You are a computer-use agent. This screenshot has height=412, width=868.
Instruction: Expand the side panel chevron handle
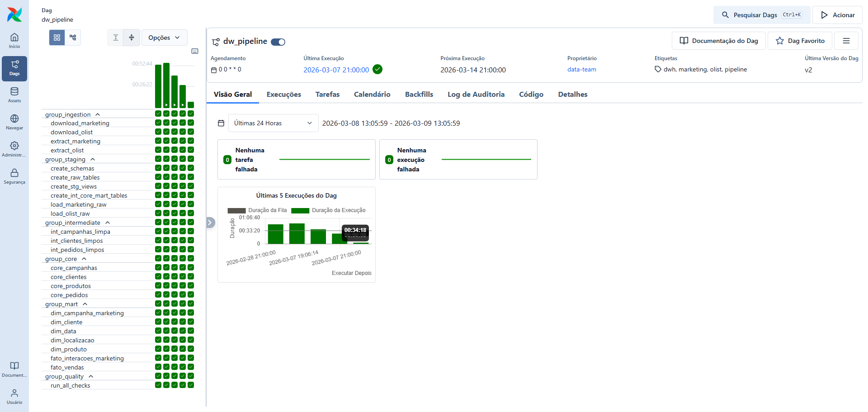210,223
